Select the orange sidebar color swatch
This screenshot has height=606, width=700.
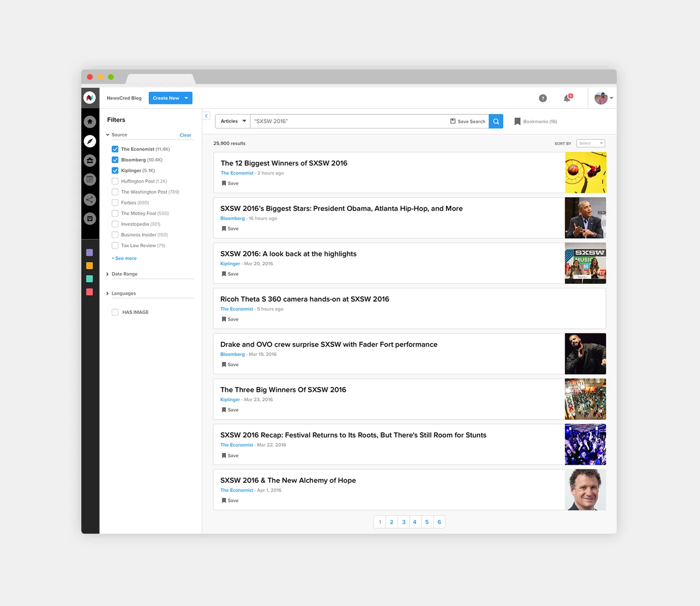pos(90,266)
